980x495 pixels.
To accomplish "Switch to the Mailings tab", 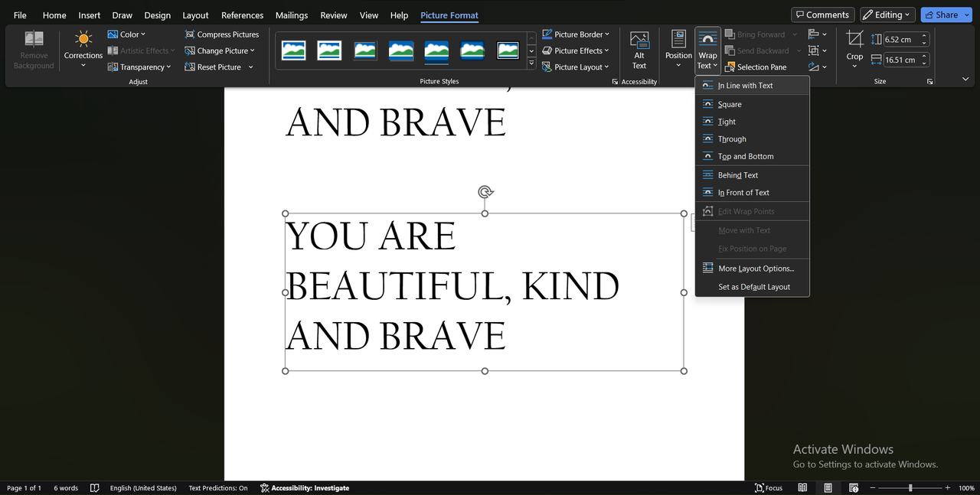I will pyautogui.click(x=292, y=15).
